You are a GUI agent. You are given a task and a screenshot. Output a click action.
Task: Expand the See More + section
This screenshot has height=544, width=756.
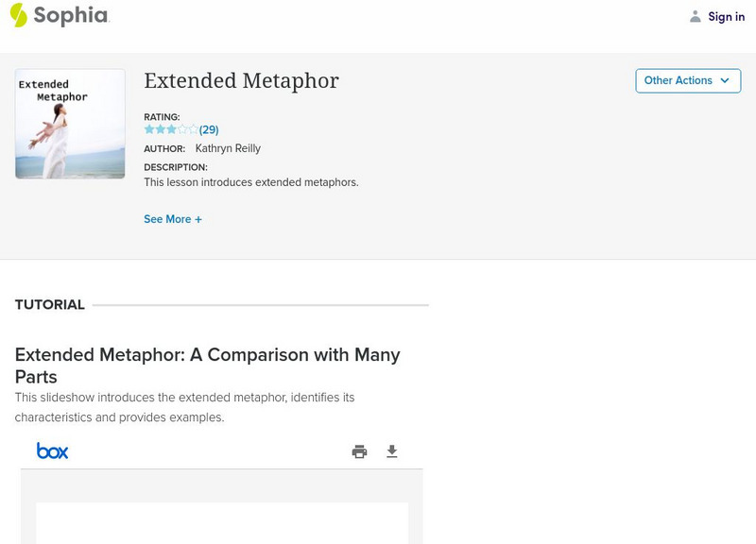click(x=173, y=219)
